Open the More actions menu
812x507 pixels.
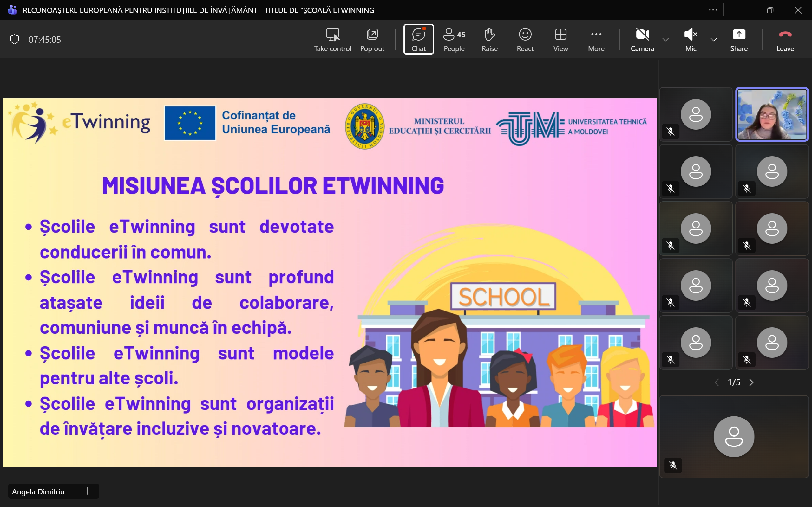click(x=596, y=39)
